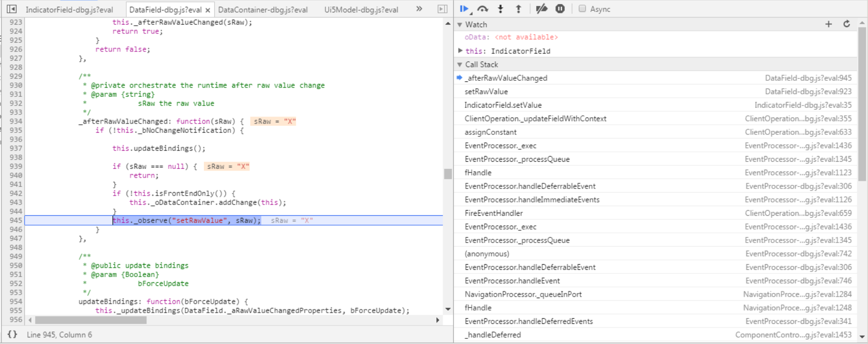Enable the Async checkbox
Image resolution: width=868 pixels, height=344 pixels.
point(582,9)
